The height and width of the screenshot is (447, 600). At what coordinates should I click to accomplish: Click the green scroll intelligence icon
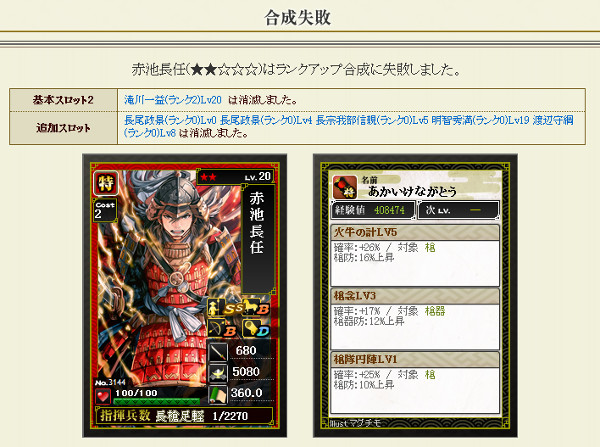tap(218, 394)
